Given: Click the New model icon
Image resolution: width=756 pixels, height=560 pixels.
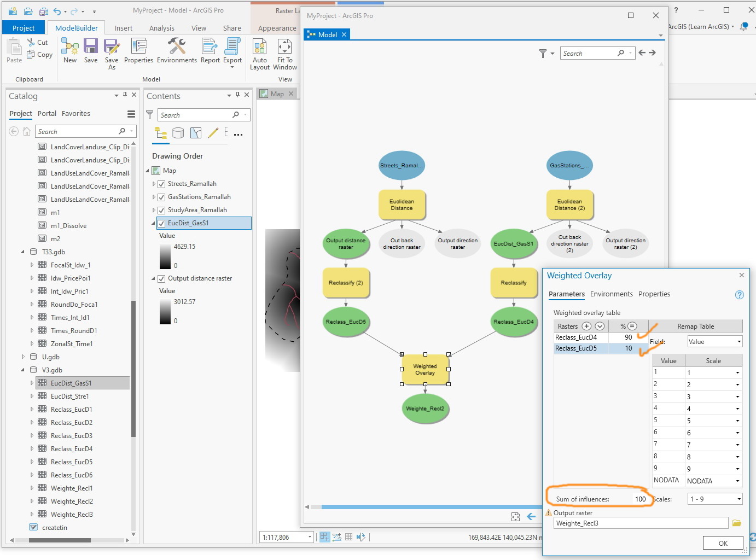Looking at the screenshot, I should pyautogui.click(x=70, y=46).
